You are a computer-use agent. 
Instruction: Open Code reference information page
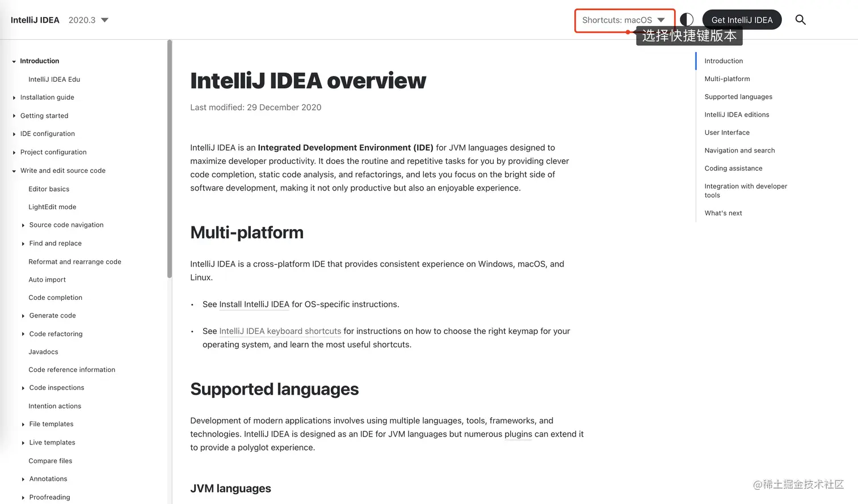[x=72, y=370]
